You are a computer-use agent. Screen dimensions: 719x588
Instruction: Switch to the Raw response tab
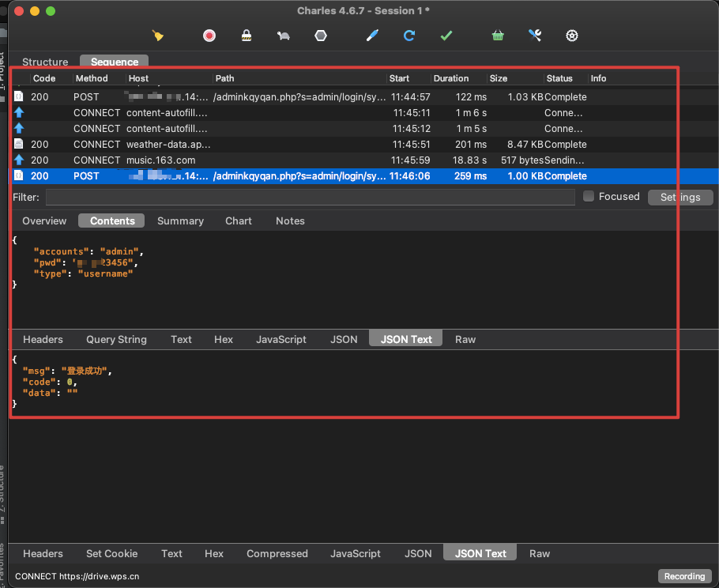pos(540,554)
